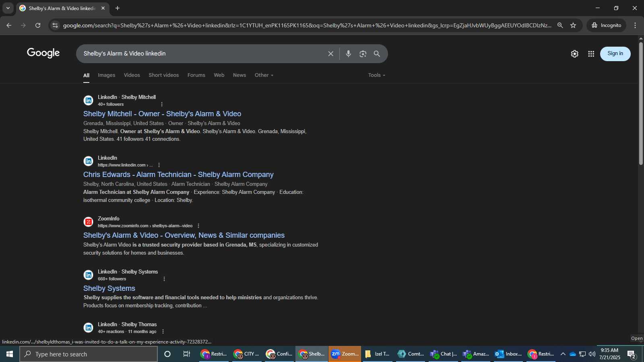Screen dimensions: 644x362
Task: Switch to Web results tab
Action: point(219,75)
